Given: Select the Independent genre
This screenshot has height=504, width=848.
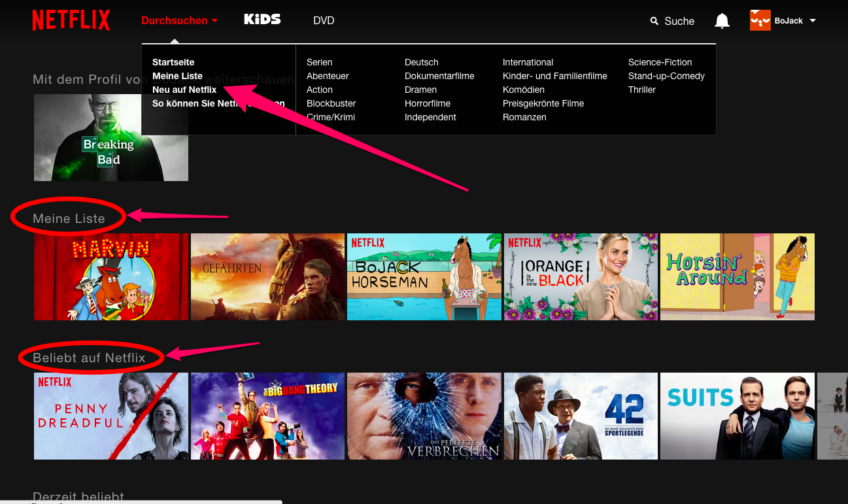Looking at the screenshot, I should tap(430, 117).
